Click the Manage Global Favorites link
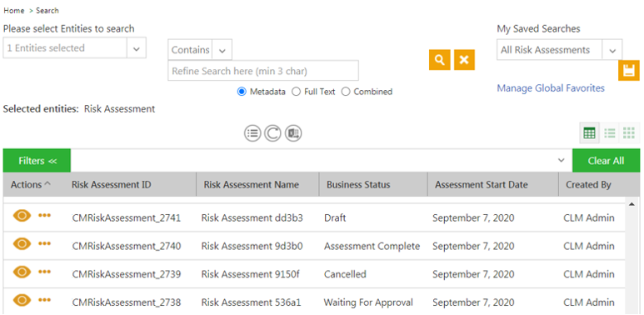Viewport: 644px width, 315px height. coord(551,88)
